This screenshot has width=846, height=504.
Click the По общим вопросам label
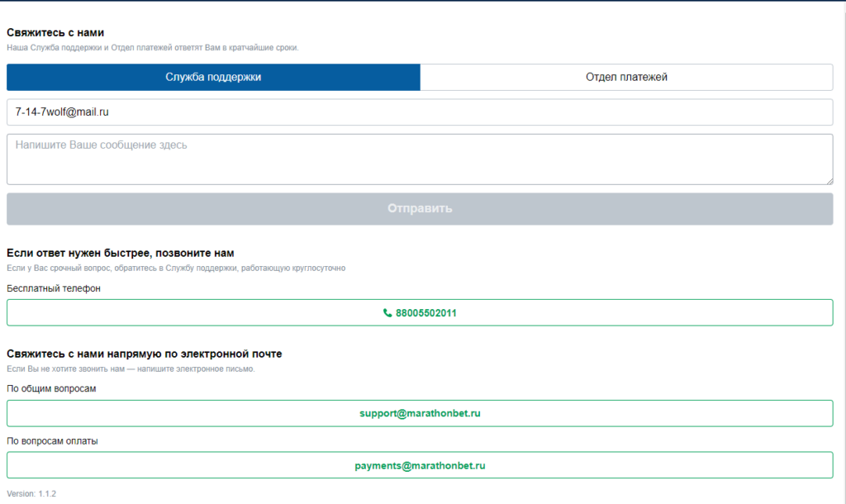(x=51, y=388)
